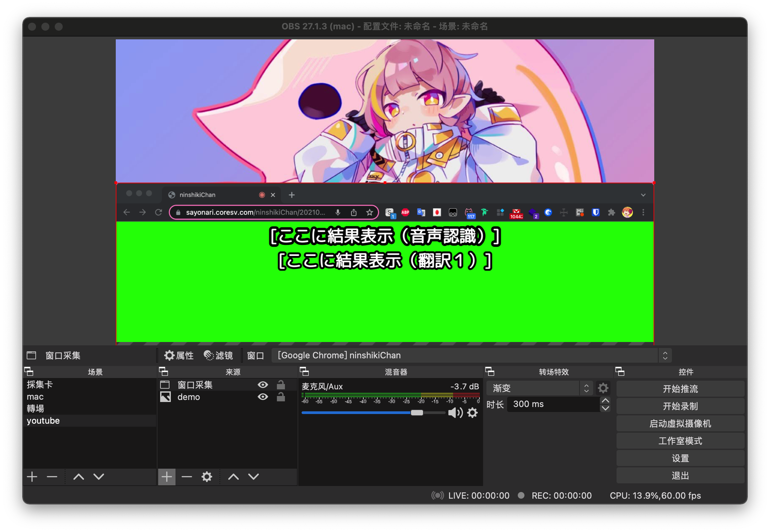
Task: Open source settings via the gear icon
Action: point(207,476)
